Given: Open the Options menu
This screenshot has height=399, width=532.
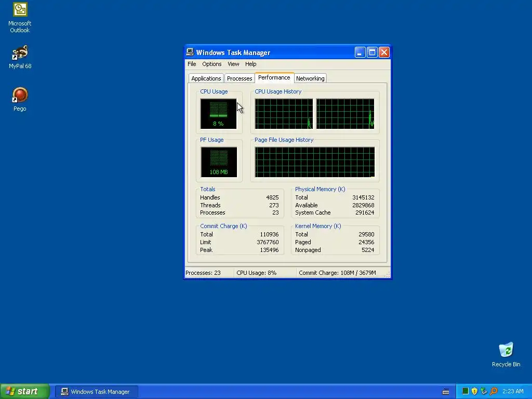Looking at the screenshot, I should tap(212, 64).
